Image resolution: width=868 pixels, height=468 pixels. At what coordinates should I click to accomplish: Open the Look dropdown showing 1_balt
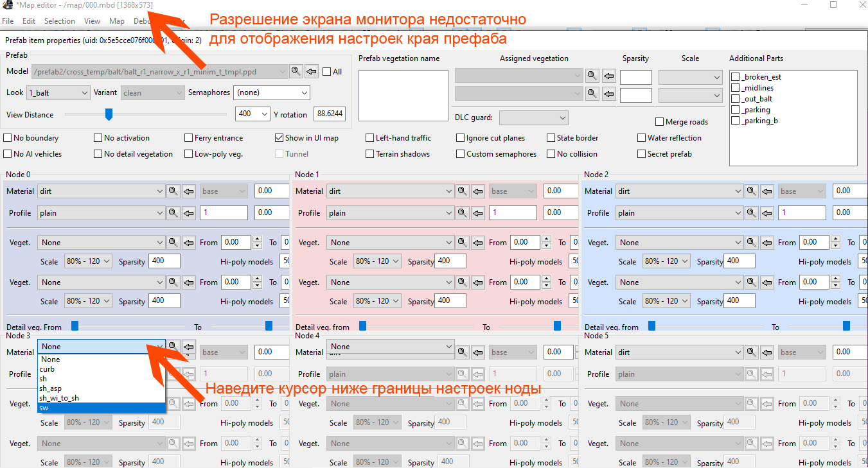coord(58,92)
